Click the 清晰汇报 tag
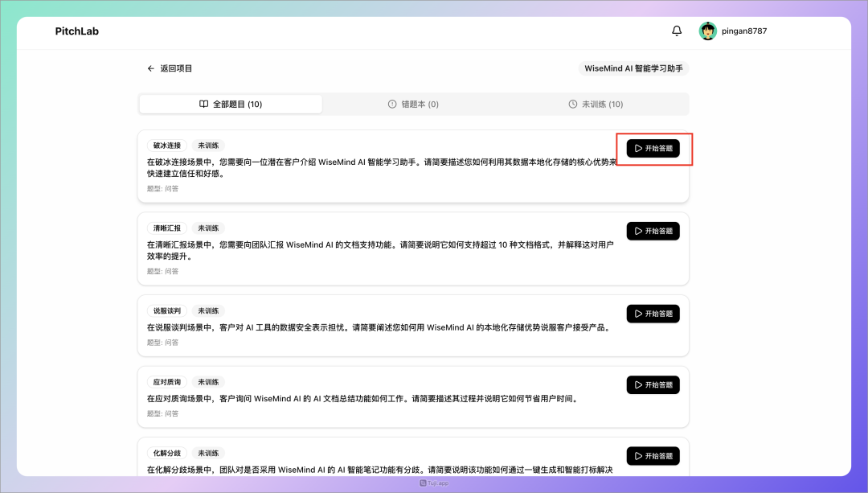 (x=167, y=228)
